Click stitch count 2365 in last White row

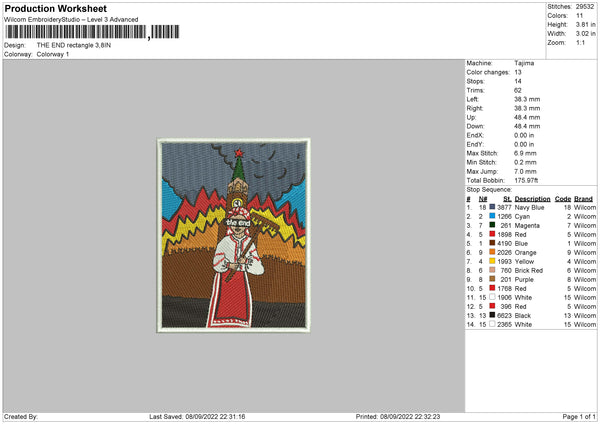[504, 325]
